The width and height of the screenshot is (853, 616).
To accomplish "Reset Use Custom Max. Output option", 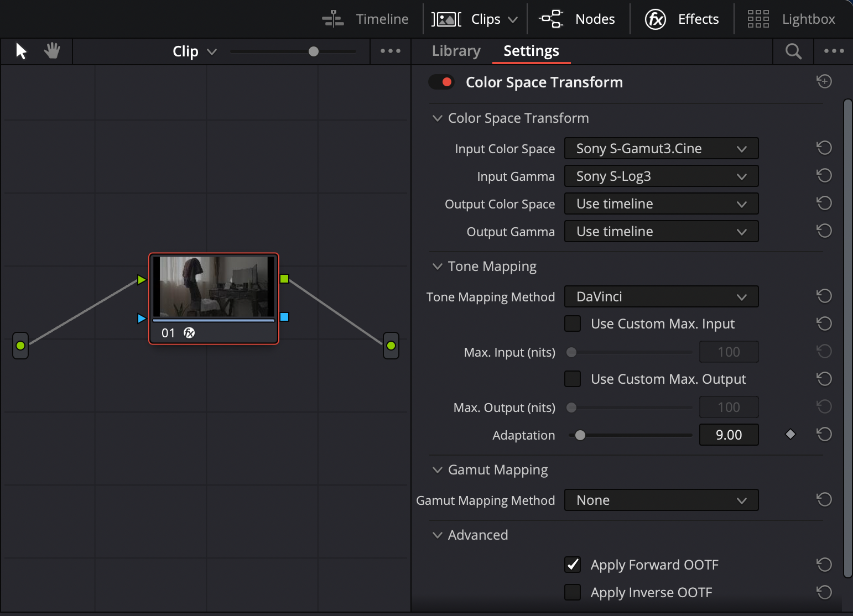I will coord(824,379).
